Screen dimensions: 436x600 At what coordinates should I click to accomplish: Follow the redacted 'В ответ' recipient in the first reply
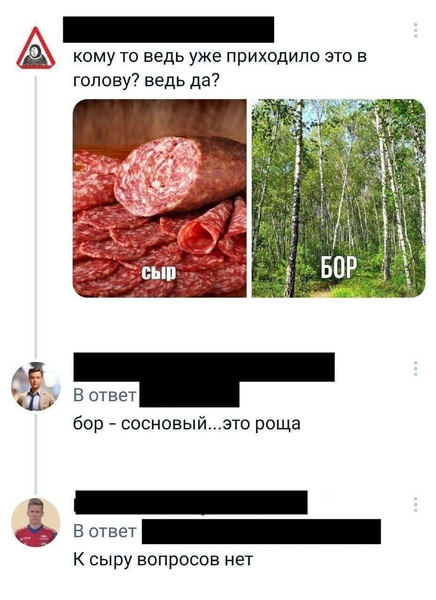click(189, 395)
